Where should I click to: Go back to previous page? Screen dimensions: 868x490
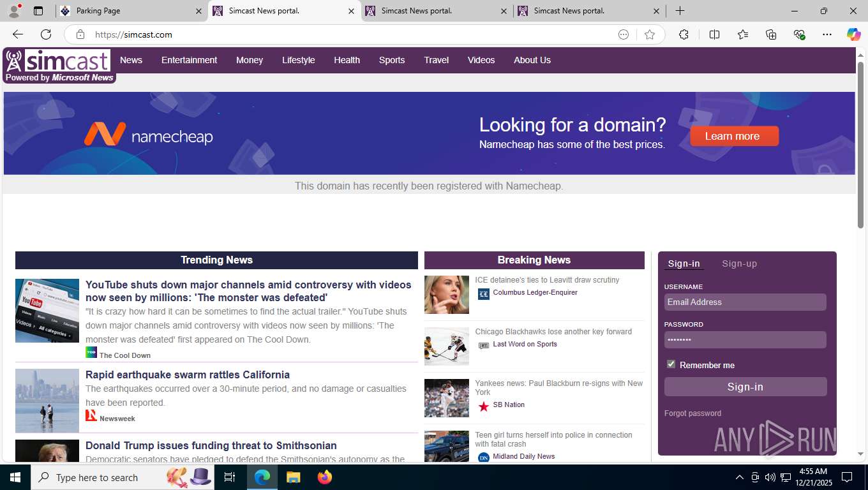click(x=18, y=34)
